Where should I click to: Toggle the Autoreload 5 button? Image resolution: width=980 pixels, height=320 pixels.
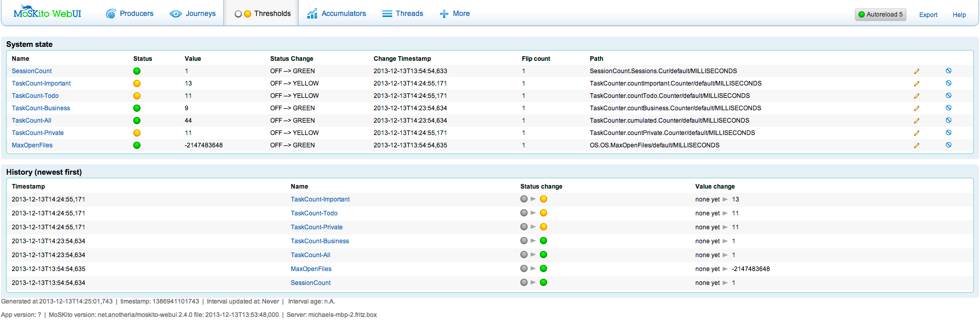coord(881,14)
